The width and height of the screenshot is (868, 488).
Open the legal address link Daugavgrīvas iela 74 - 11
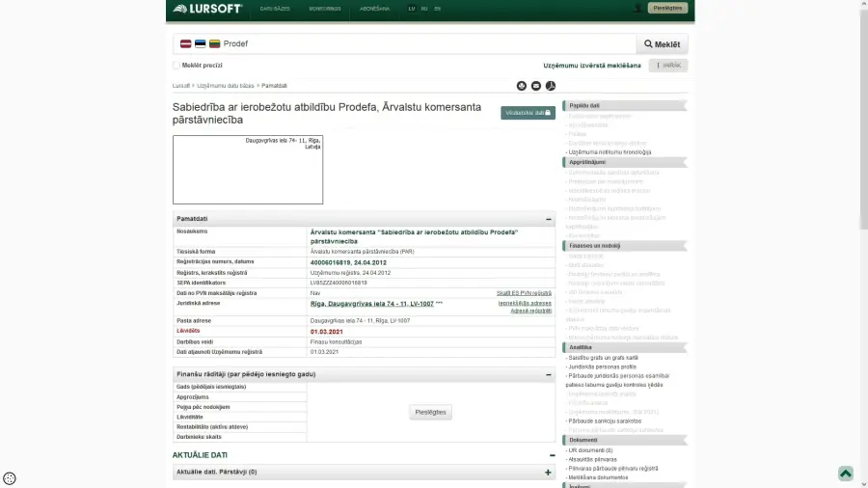click(372, 304)
